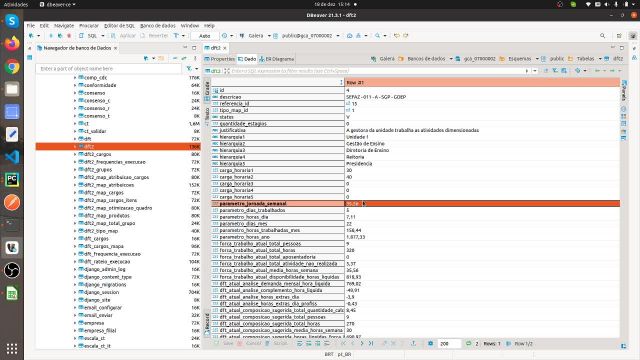
Task: Click the SQL filter expression input field
Action: [378, 71]
